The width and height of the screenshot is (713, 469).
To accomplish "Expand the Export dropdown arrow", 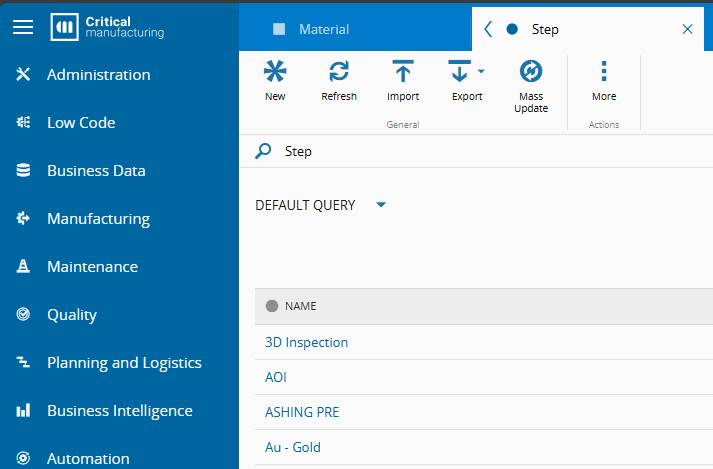I will [x=481, y=72].
